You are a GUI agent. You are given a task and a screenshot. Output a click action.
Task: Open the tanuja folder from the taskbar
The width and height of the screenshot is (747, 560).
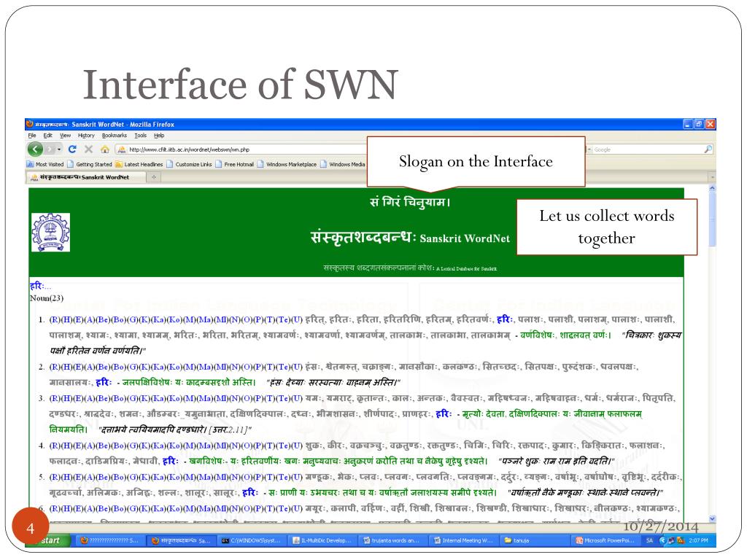tap(533, 540)
